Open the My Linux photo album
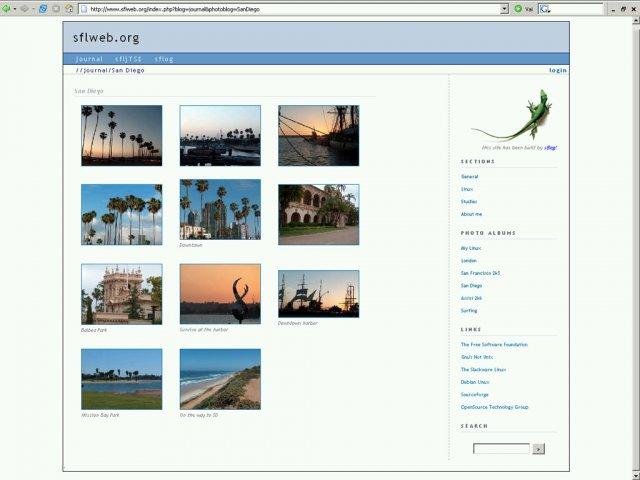Screen dimensions: 640x480 point(471,248)
